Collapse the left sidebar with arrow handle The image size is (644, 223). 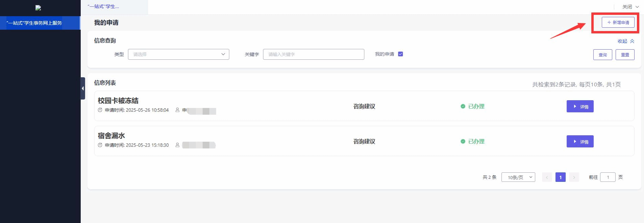(83, 88)
